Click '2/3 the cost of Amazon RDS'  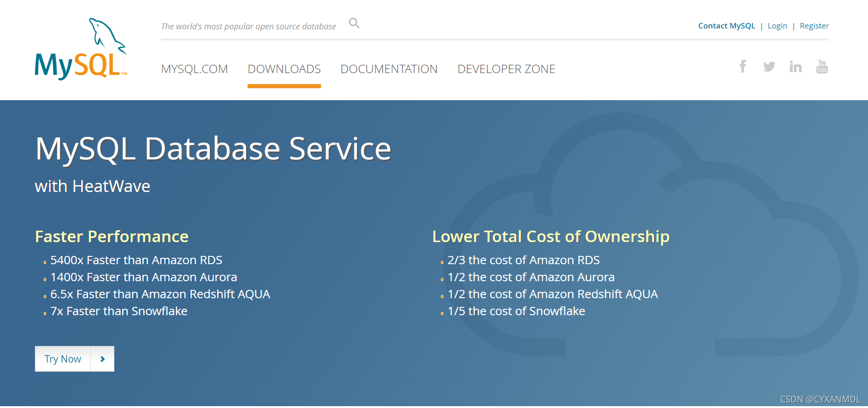(524, 260)
